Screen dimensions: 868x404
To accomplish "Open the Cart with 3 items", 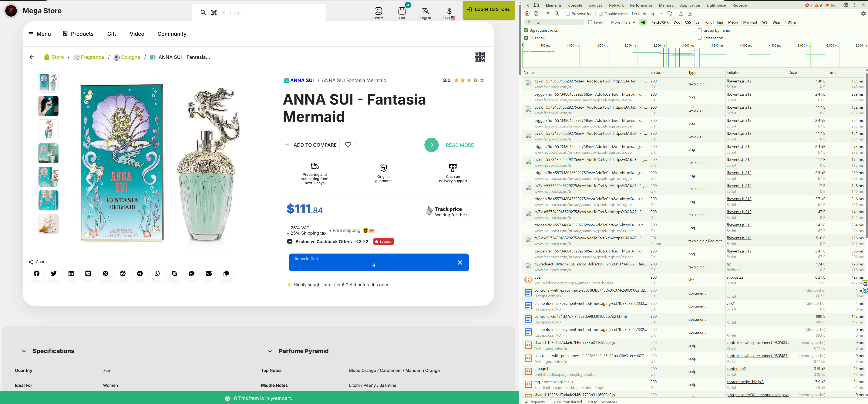I will 402,13.
